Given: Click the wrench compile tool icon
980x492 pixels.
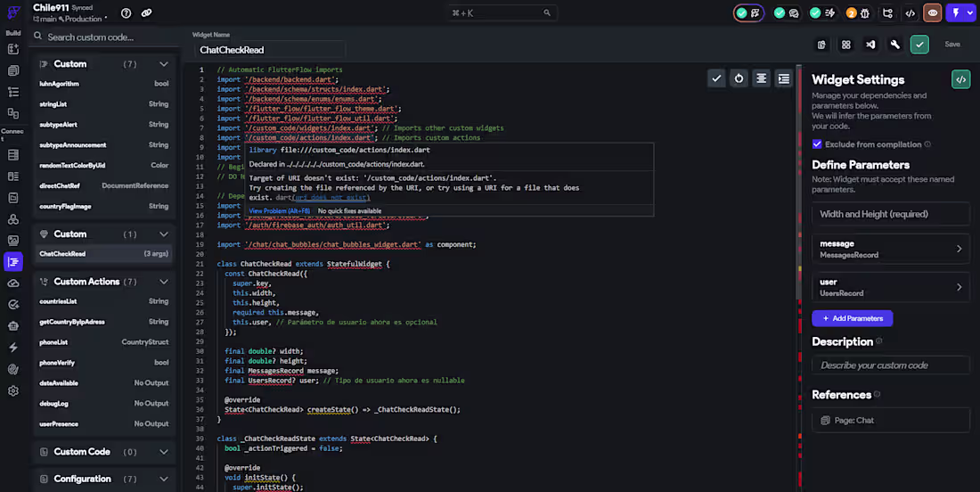Looking at the screenshot, I should pyautogui.click(x=895, y=45).
